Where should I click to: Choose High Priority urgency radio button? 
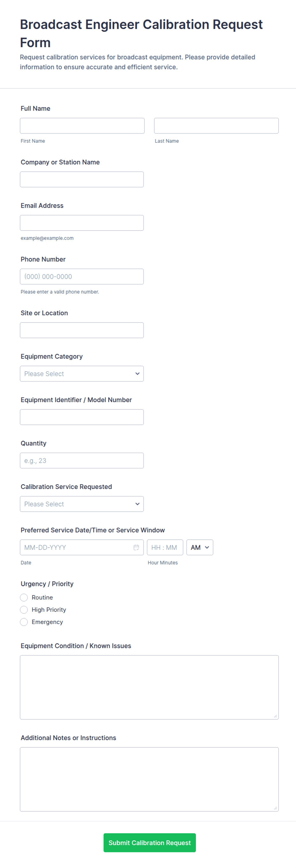[x=24, y=609]
